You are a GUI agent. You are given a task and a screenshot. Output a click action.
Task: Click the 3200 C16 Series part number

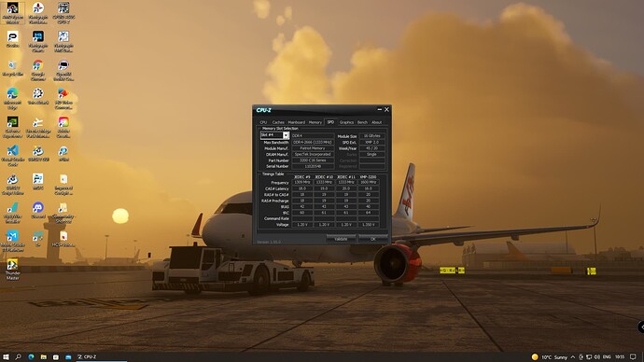click(313, 160)
